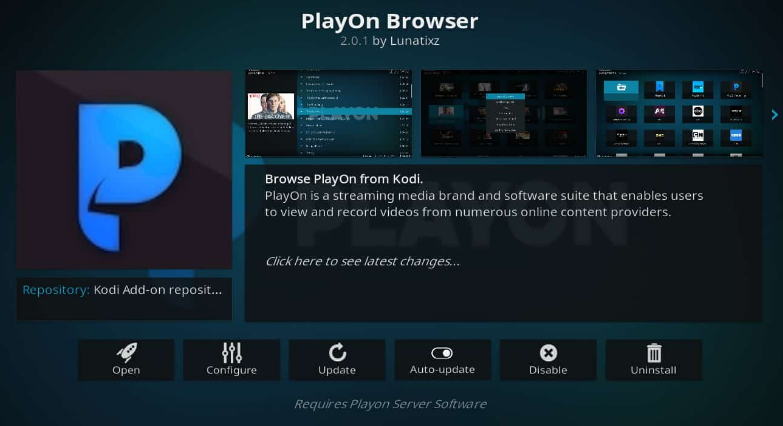Click the trash can Uninstall icon
The width and height of the screenshot is (783, 426).
654,353
